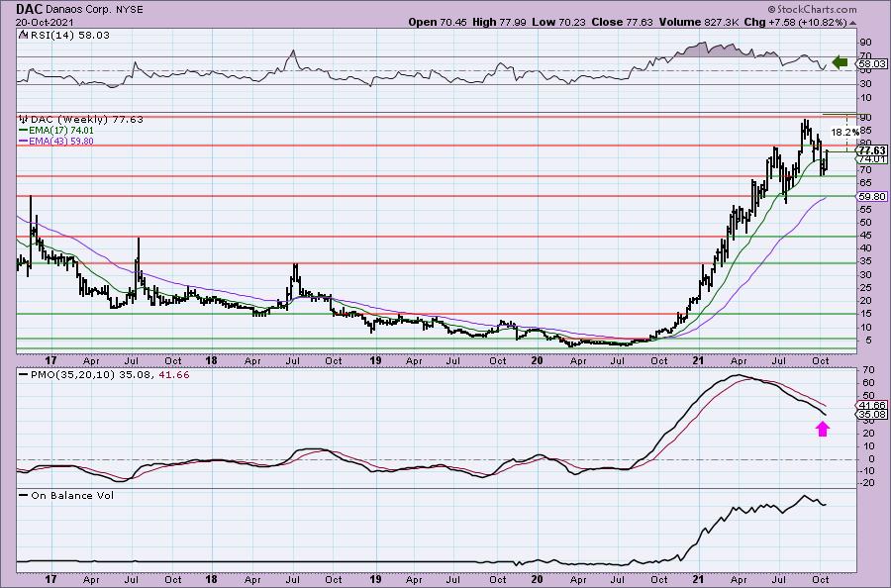891x588 pixels.
Task: Click the 41.66 PMO signal tag on the right
Action: pos(871,405)
